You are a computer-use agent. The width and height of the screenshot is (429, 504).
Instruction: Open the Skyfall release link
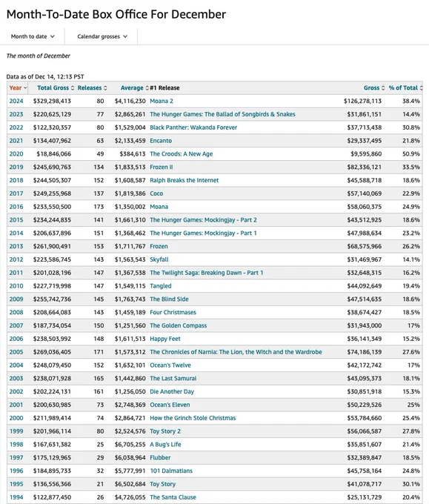pos(159,259)
